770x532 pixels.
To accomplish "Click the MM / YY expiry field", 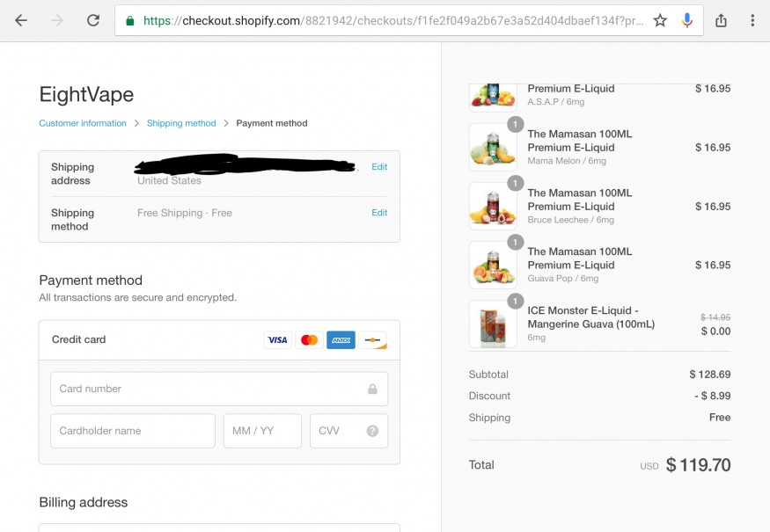I will [x=262, y=431].
